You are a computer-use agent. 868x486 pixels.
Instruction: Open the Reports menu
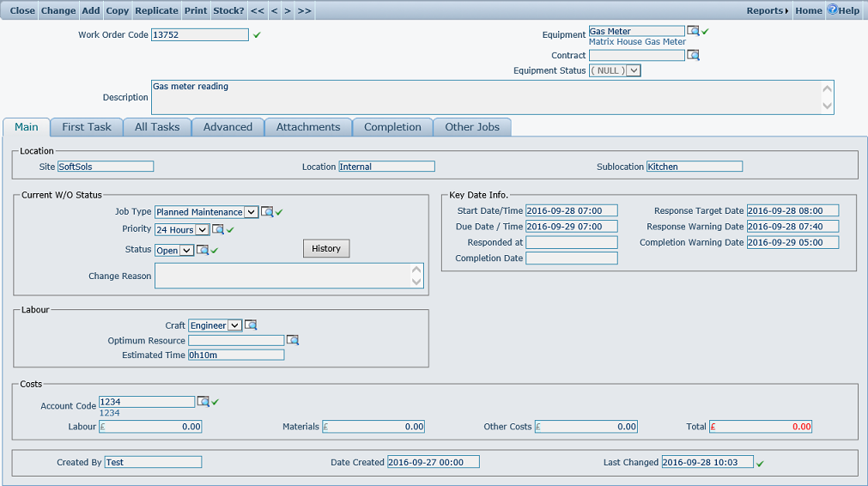coord(767,10)
